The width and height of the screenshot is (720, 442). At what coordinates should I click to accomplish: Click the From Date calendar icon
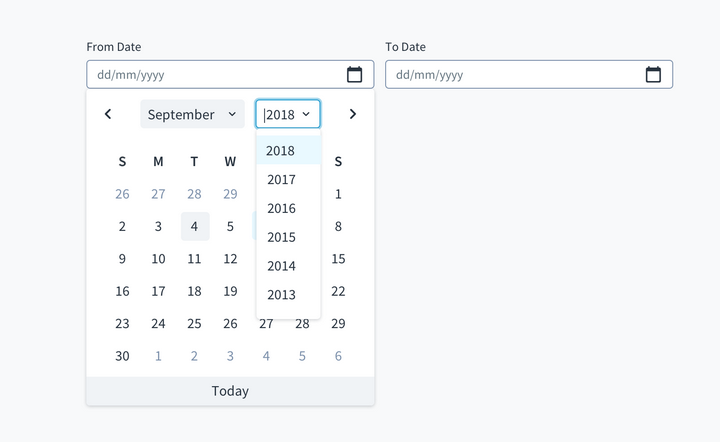pos(354,75)
